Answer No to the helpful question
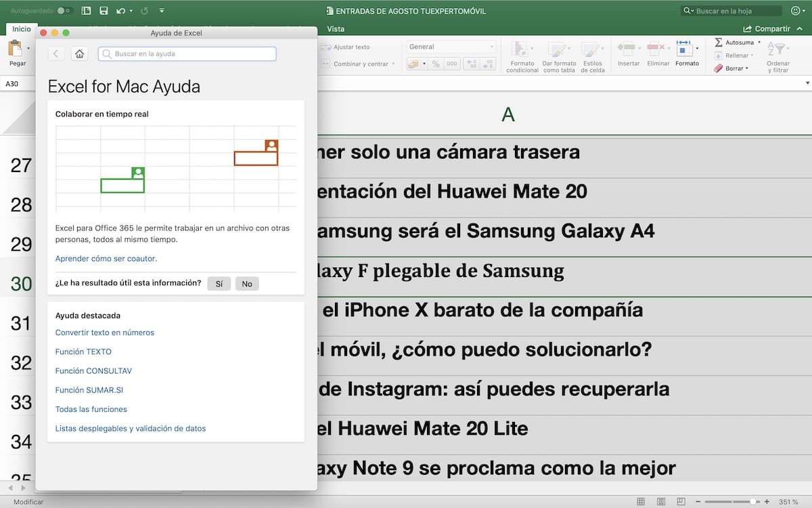The width and height of the screenshot is (812, 508). coord(247,284)
